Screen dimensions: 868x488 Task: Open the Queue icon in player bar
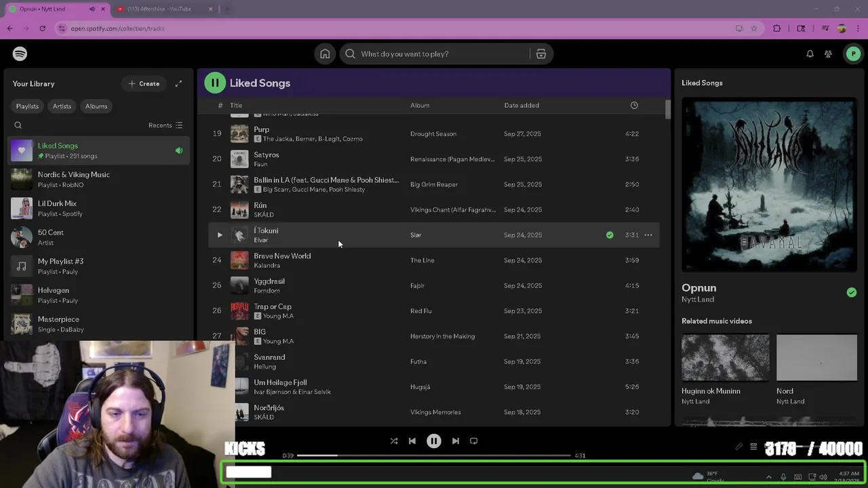click(753, 447)
